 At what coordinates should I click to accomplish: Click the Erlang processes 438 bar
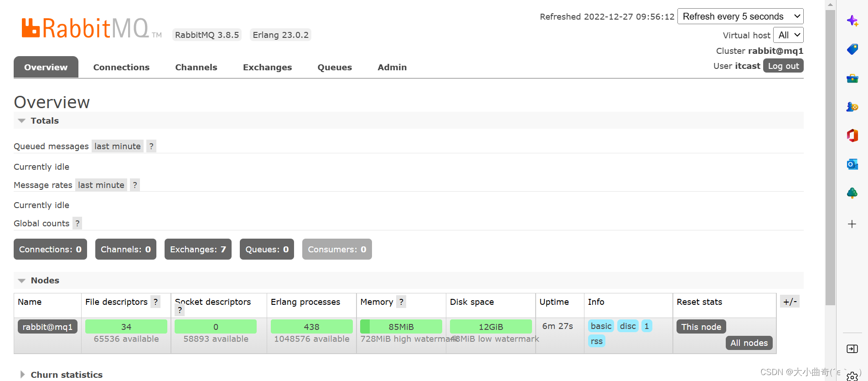click(312, 327)
